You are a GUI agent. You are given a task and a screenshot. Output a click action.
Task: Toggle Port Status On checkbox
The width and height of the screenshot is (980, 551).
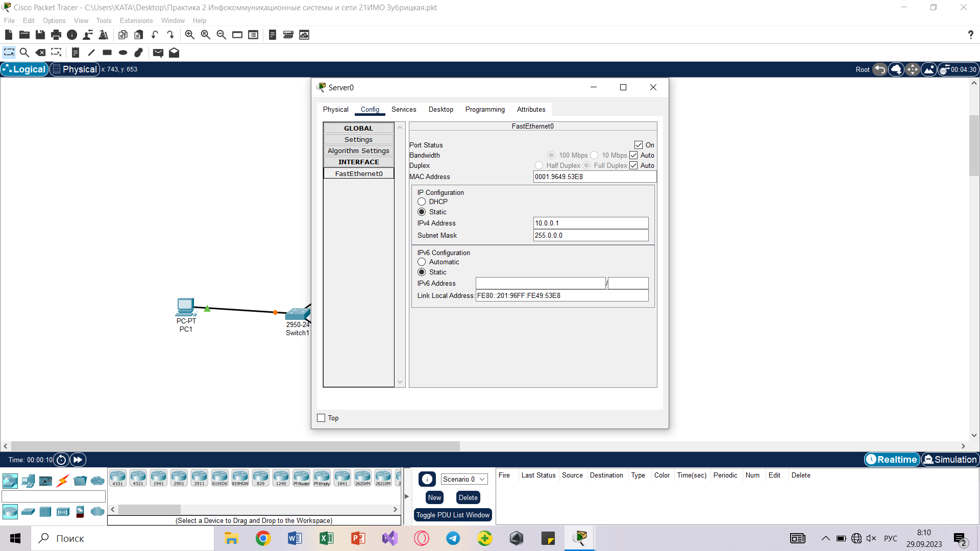[x=639, y=145]
